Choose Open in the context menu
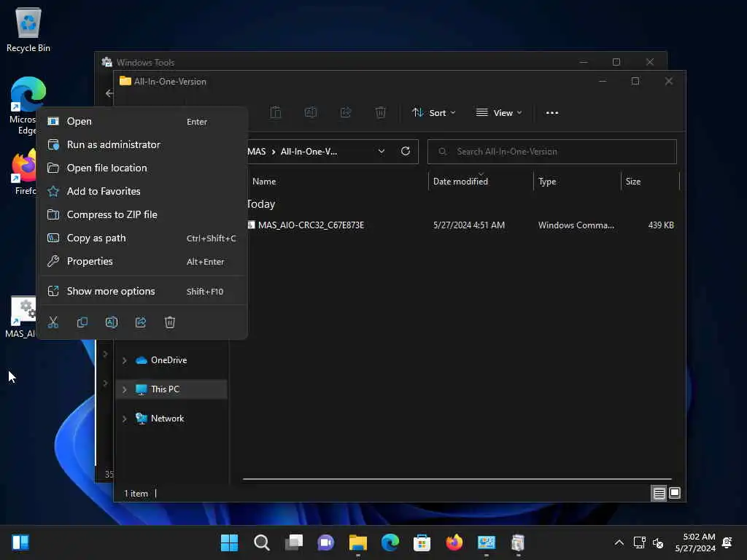747x560 pixels. pyautogui.click(x=142, y=122)
